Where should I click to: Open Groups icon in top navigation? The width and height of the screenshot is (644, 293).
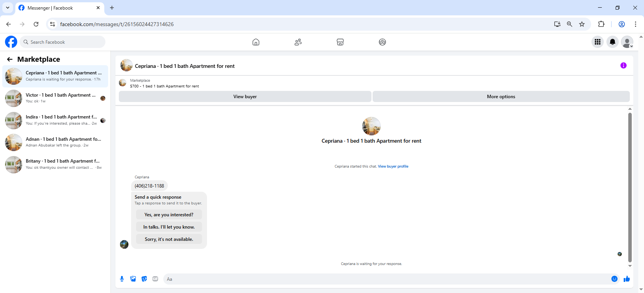[382, 42]
